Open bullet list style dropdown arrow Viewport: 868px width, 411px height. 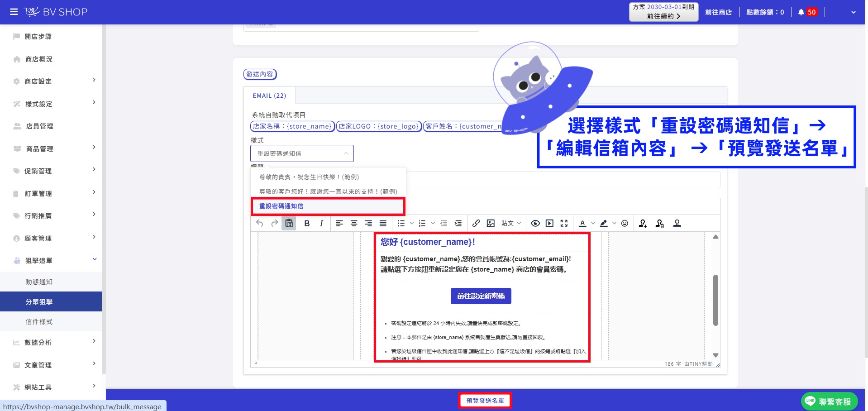tap(411, 223)
